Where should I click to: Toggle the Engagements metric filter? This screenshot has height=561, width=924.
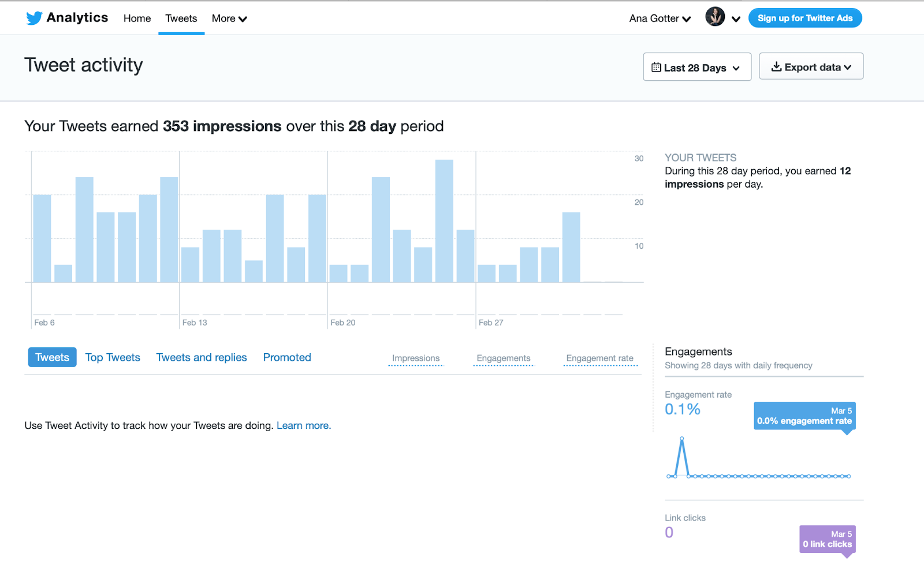pyautogui.click(x=503, y=358)
